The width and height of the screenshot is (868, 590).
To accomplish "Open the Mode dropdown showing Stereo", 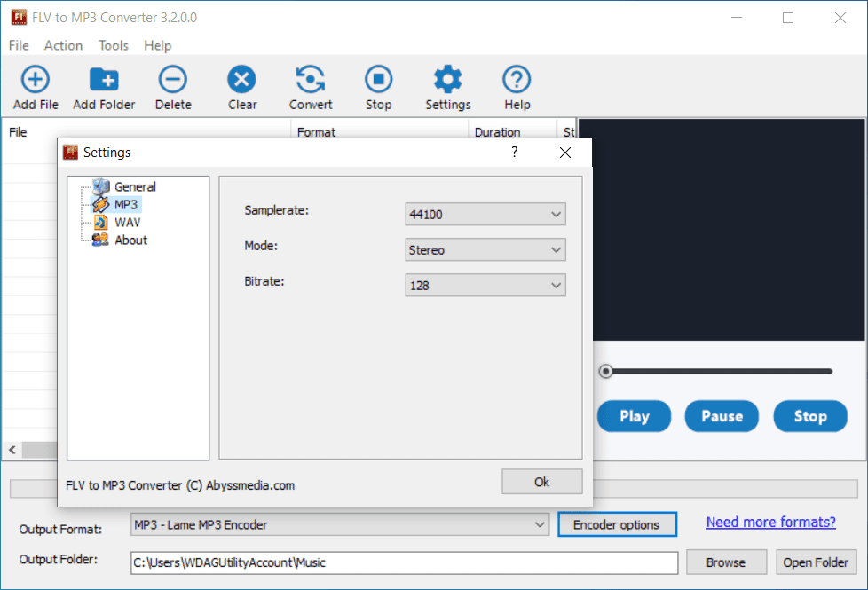I will (485, 249).
